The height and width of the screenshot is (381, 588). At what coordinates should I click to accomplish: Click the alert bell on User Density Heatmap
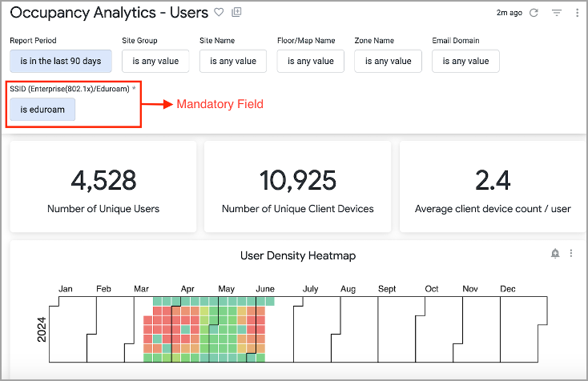click(x=555, y=254)
